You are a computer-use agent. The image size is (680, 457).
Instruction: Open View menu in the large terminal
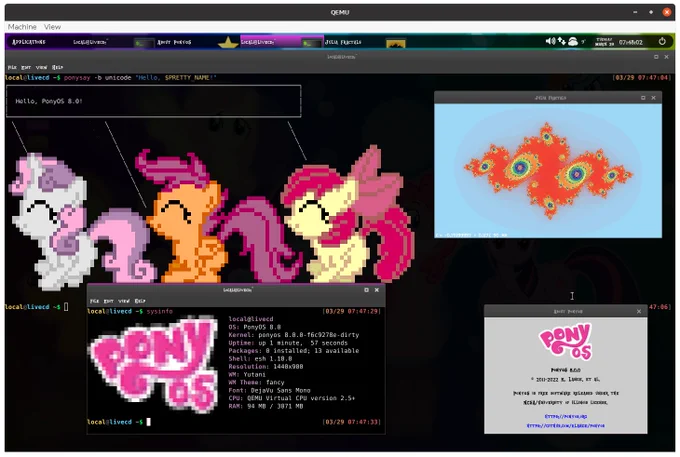pyautogui.click(x=41, y=67)
